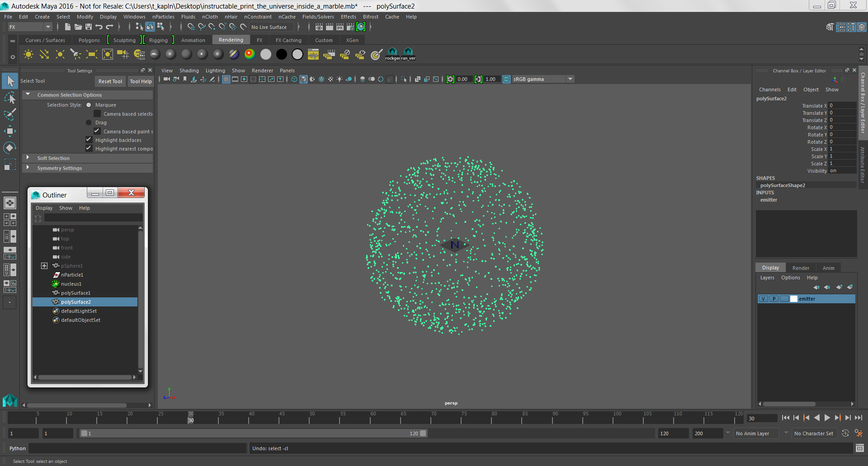Toggle V visibility on emitter layer
868x466 pixels.
764,299
